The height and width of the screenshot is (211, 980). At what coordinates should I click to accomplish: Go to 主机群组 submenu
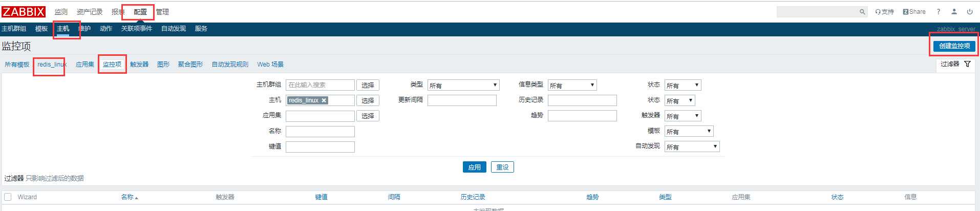[14, 29]
